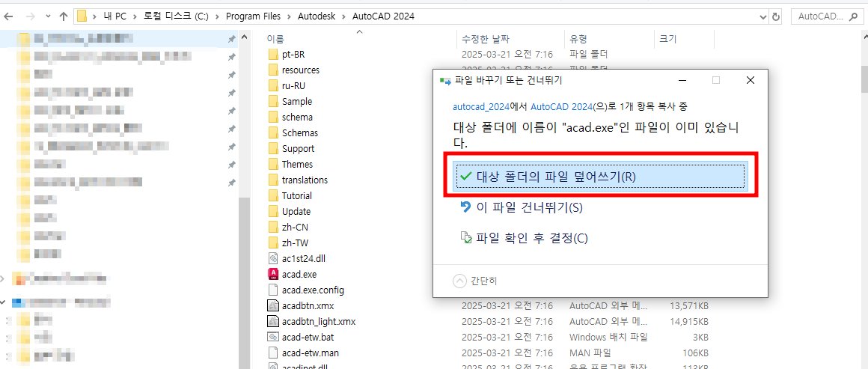Click MAN 파일 type cell
The image size is (868, 369).
[590, 353]
